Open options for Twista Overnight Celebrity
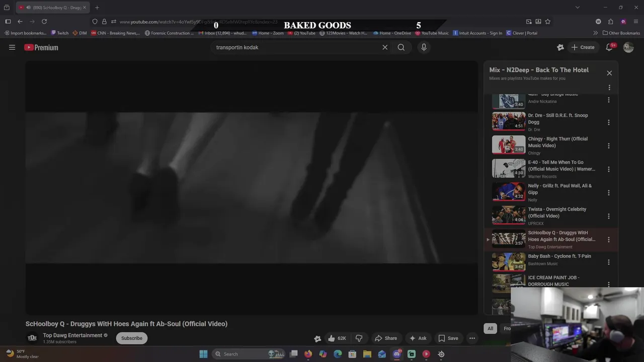 tap(609, 216)
